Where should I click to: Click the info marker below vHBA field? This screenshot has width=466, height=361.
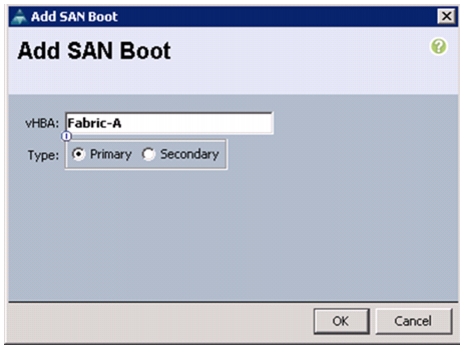coord(67,136)
